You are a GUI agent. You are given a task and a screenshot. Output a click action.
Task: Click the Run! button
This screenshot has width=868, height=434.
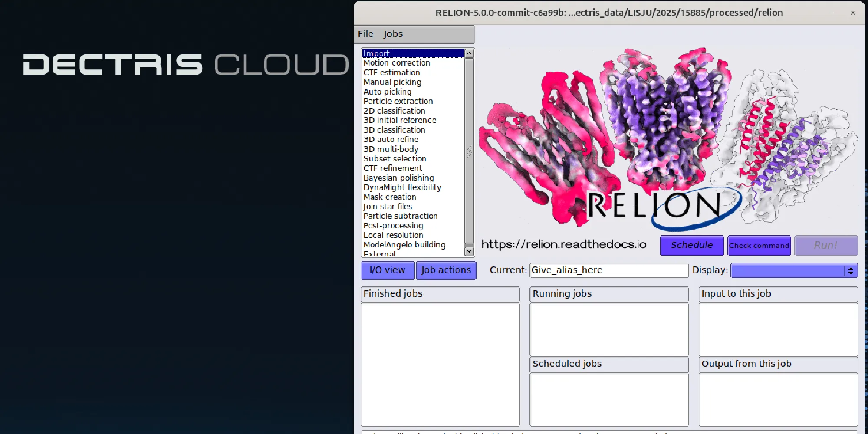coord(826,245)
